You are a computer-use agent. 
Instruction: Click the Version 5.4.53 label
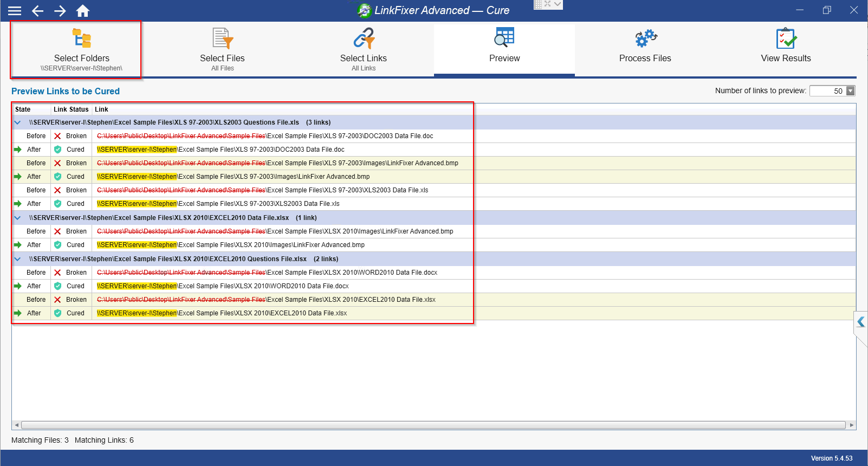point(832,458)
